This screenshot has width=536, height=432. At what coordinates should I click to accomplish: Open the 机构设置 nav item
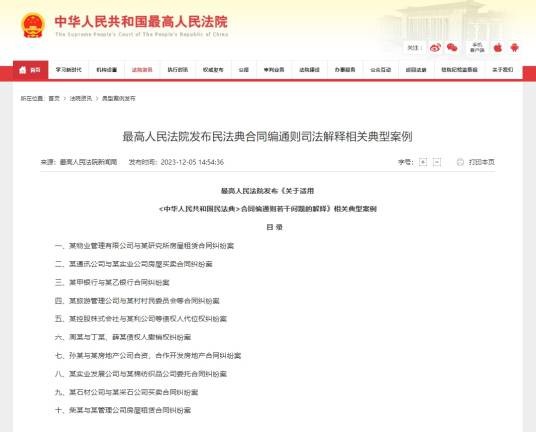pyautogui.click(x=107, y=70)
